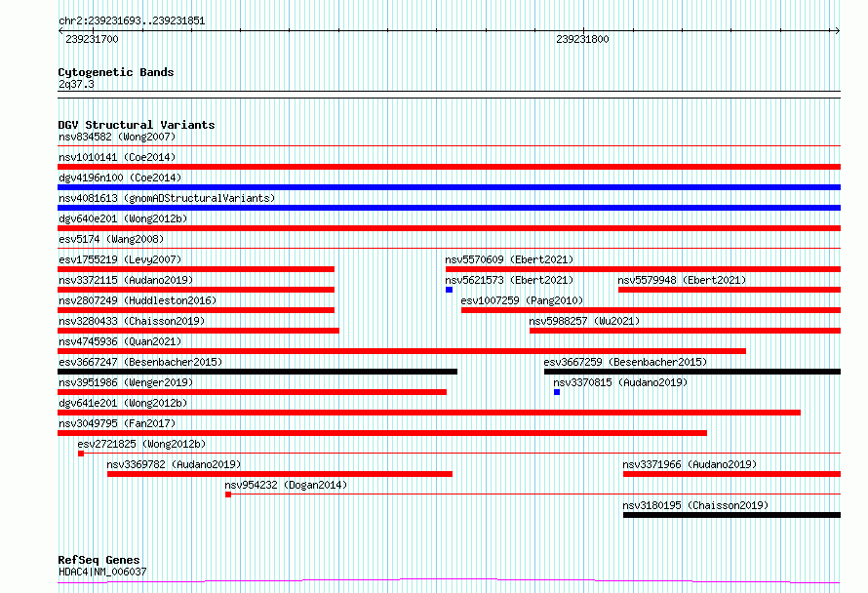
Task: Select the nsv5579948 (Ebert2021) label
Action: click(682, 280)
